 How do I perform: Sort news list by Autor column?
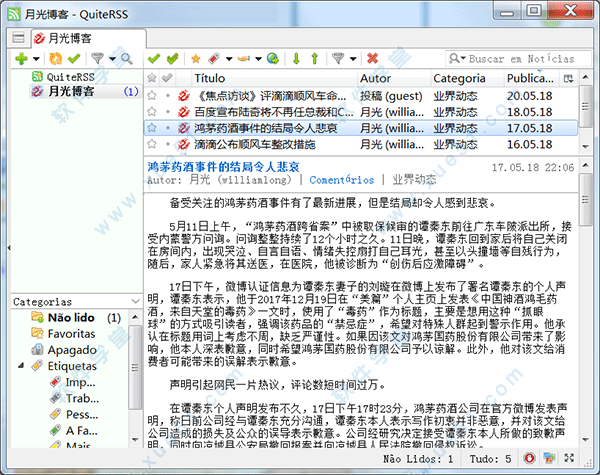pyautogui.click(x=394, y=78)
